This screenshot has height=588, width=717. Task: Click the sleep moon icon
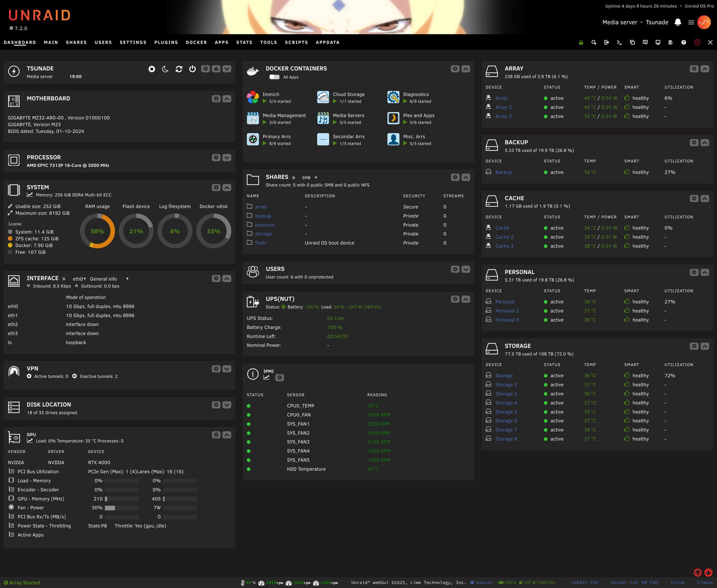click(165, 69)
